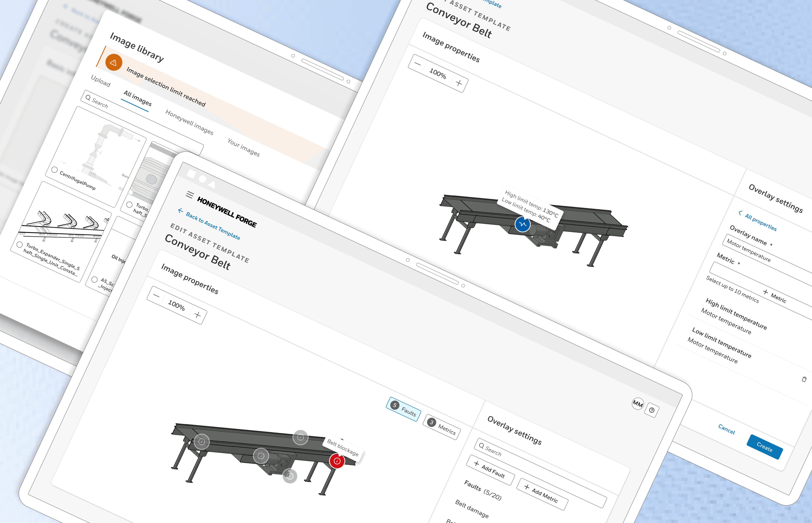Image resolution: width=812 pixels, height=523 pixels.
Task: Click the orange warning icon in Image library
Action: point(113,63)
